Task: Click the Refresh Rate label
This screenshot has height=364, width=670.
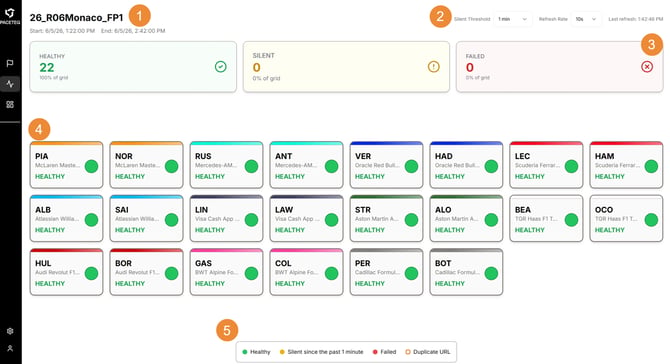Action: tap(553, 19)
